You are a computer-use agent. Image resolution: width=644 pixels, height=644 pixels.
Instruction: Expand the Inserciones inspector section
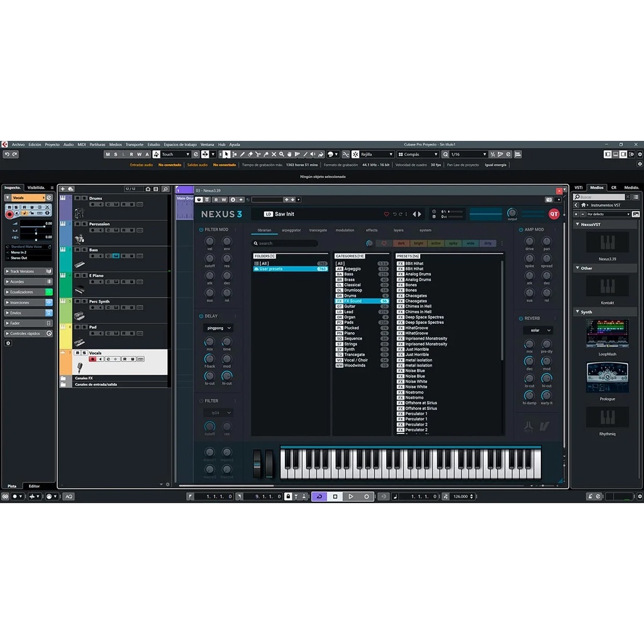pos(28,303)
